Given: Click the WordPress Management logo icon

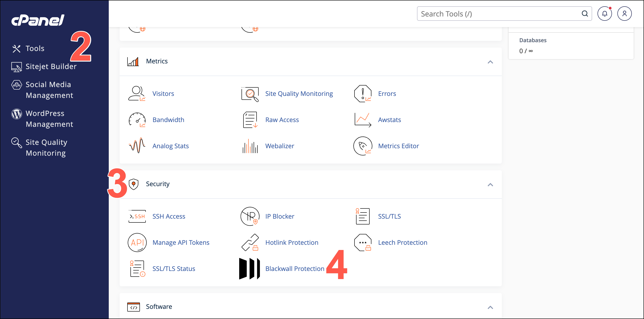Looking at the screenshot, I should point(16,114).
